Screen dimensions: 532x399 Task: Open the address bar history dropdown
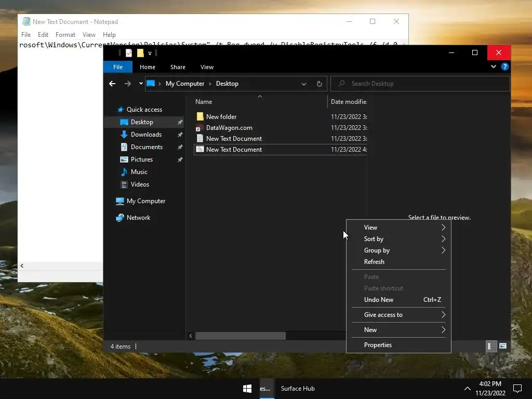(x=303, y=84)
